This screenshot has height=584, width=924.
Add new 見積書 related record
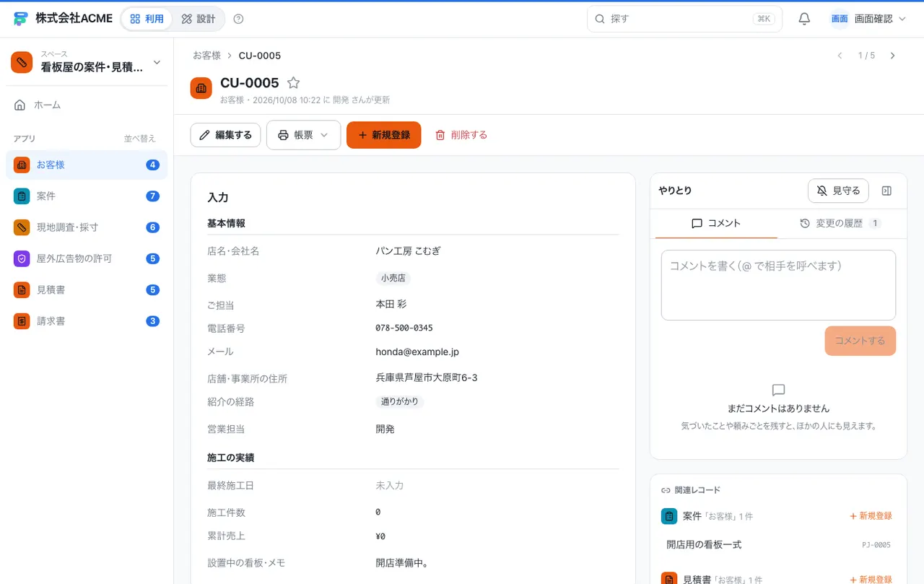(x=871, y=580)
